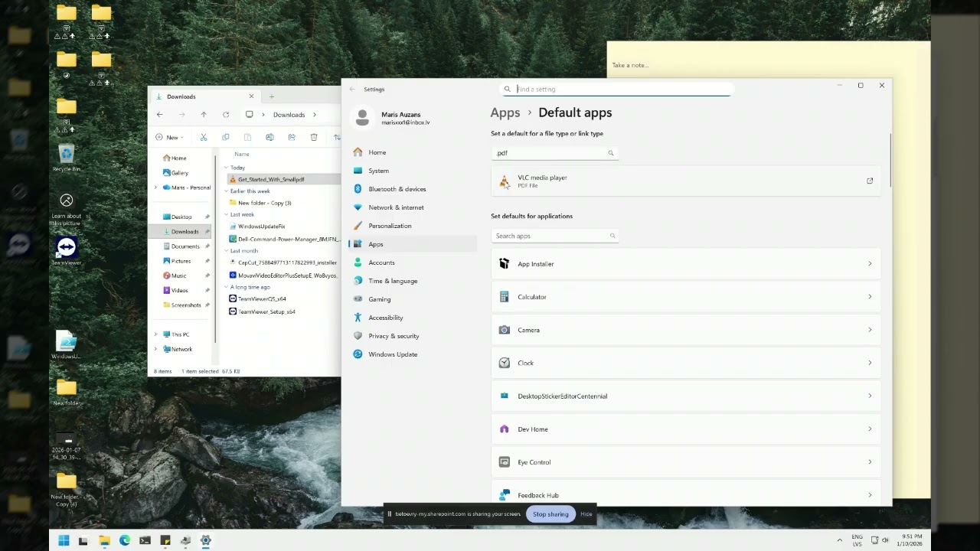Expand Dev Home defaults
The width and height of the screenshot is (980, 551).
686,429
